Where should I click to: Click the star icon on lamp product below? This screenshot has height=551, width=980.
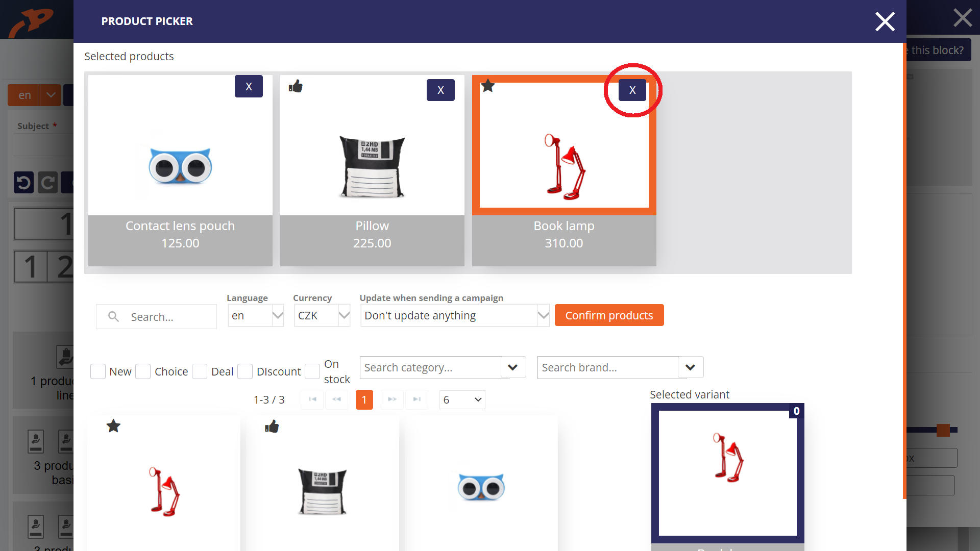pyautogui.click(x=113, y=425)
